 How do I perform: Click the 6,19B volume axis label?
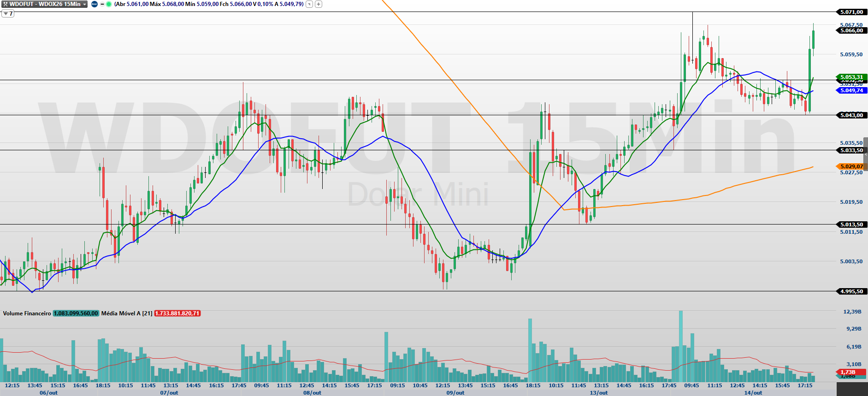854,347
